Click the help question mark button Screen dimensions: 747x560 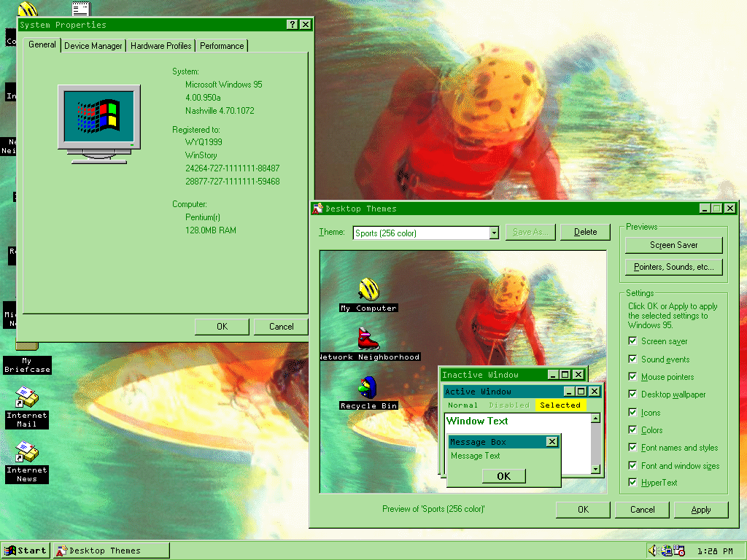(x=293, y=25)
